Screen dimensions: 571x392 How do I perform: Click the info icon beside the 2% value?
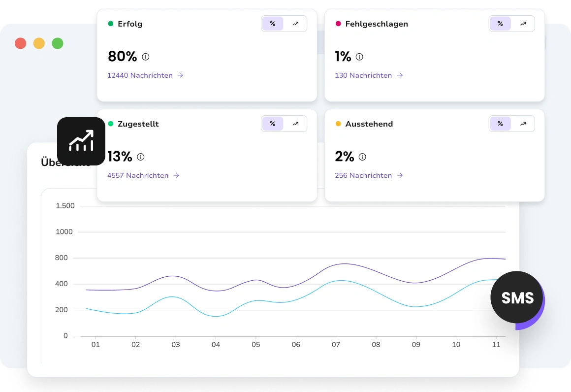(362, 157)
